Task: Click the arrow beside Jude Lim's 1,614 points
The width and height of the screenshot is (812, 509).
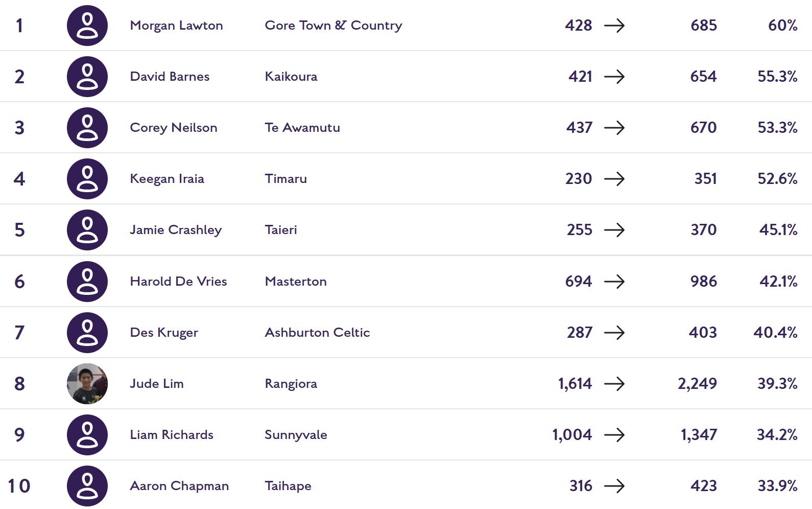Action: [x=614, y=384]
